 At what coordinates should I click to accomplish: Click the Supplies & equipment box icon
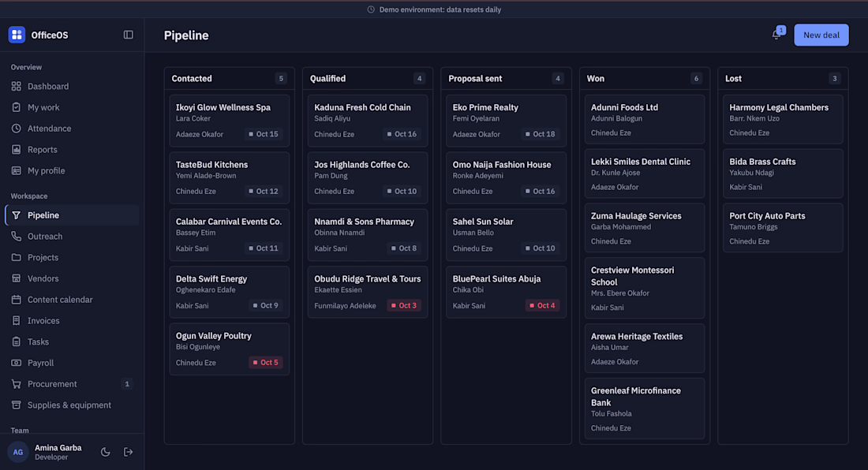click(16, 405)
